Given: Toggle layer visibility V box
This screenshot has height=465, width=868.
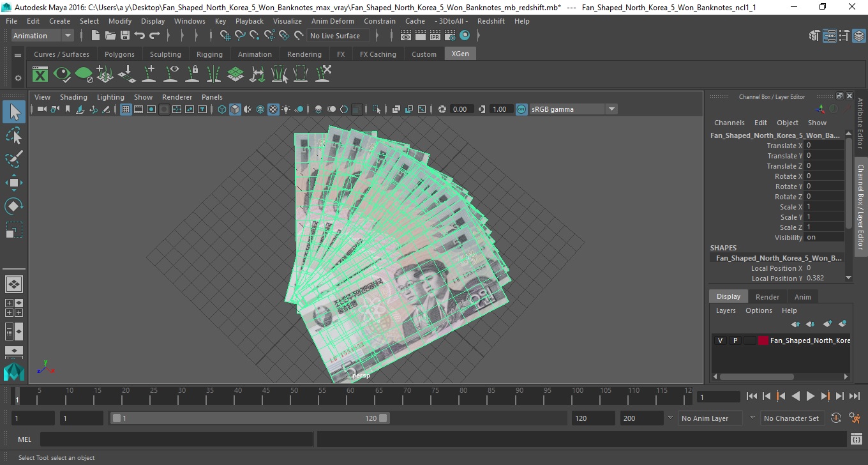Looking at the screenshot, I should point(720,340).
